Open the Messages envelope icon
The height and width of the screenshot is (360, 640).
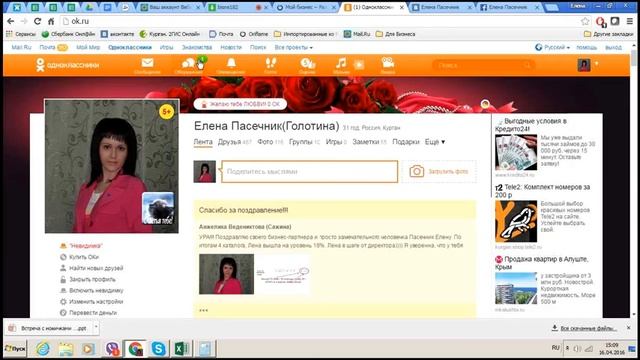tap(147, 65)
